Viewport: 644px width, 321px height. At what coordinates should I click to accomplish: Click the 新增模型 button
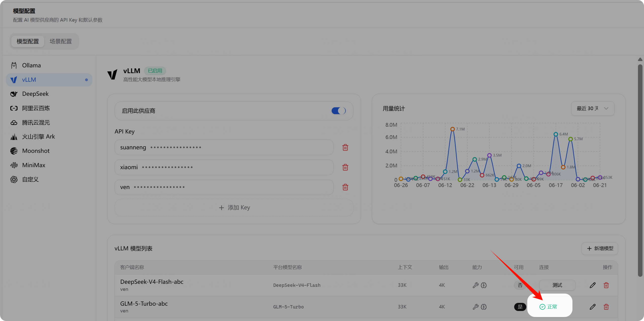600,248
